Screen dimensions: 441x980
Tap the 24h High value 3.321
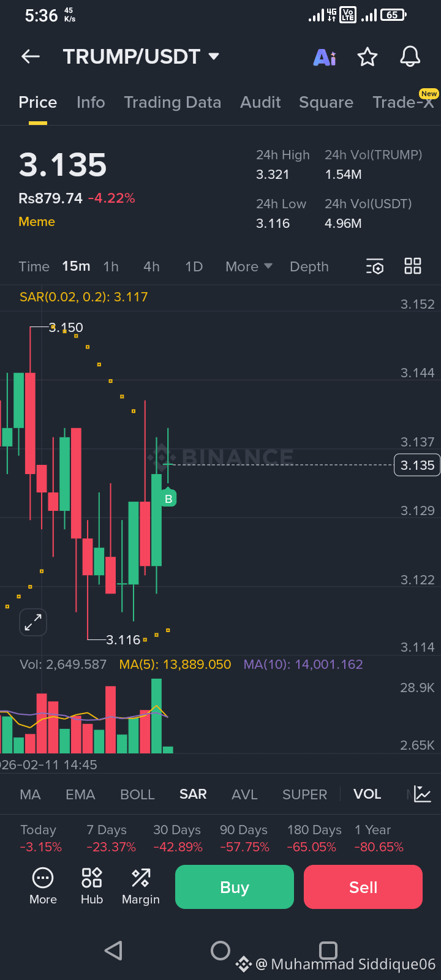pyautogui.click(x=273, y=175)
